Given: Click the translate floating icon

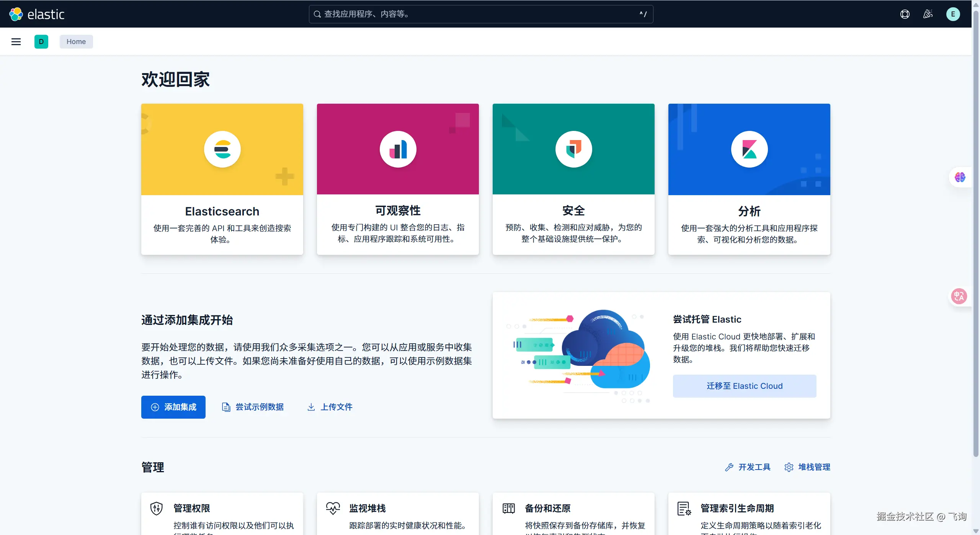Looking at the screenshot, I should [x=959, y=296].
